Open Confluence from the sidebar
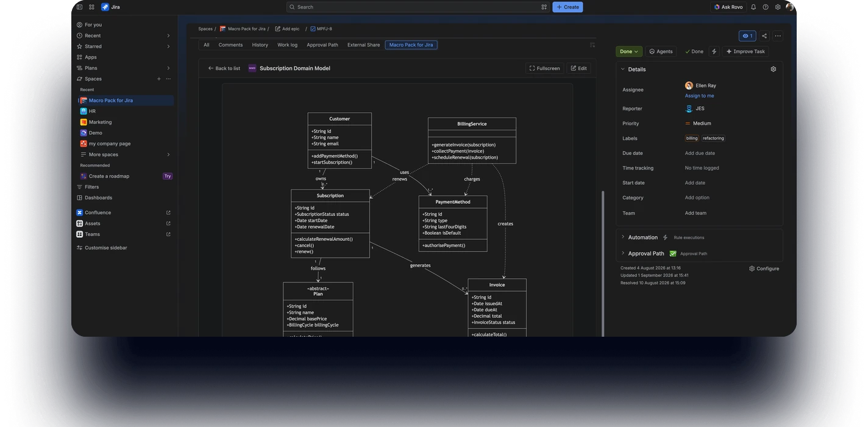 click(x=124, y=212)
